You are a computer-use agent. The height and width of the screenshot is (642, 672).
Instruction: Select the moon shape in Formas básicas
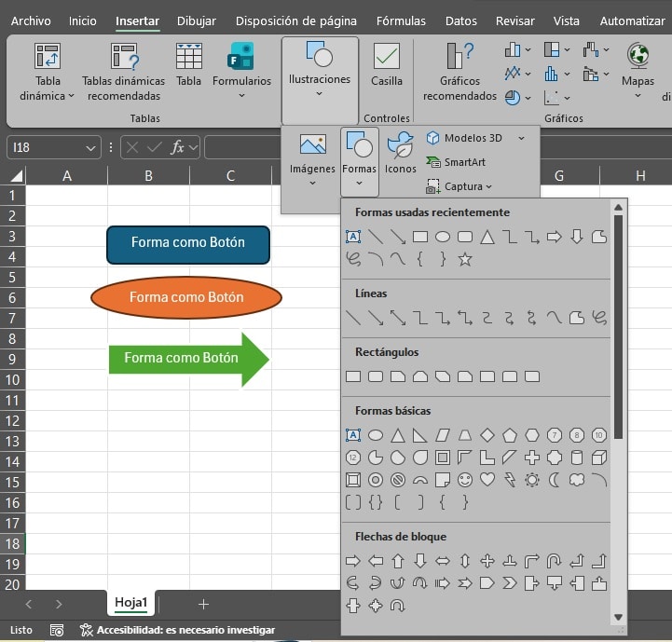[x=555, y=480]
